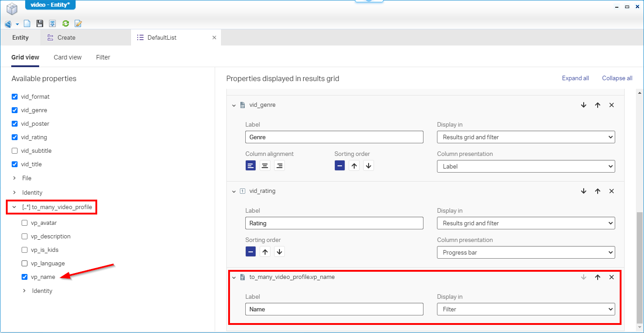
Task: Open the Create tab
Action: point(66,37)
